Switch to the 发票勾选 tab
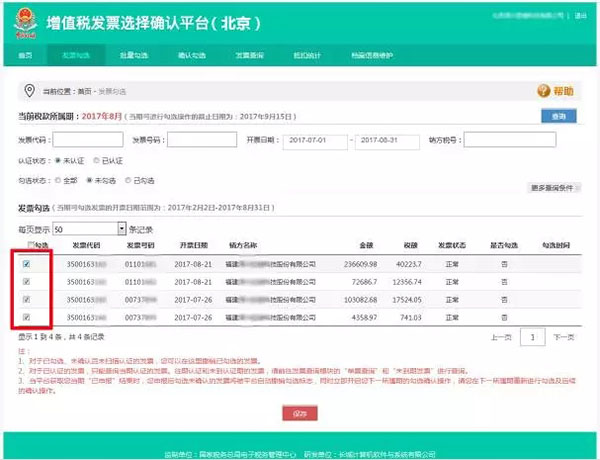Screen dimensions: 600x460 (x=76, y=55)
